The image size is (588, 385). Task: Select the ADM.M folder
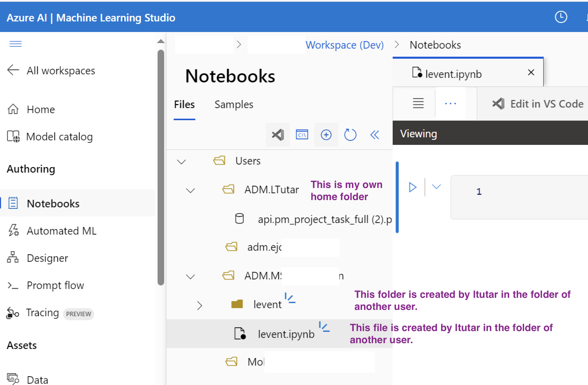[x=263, y=276]
